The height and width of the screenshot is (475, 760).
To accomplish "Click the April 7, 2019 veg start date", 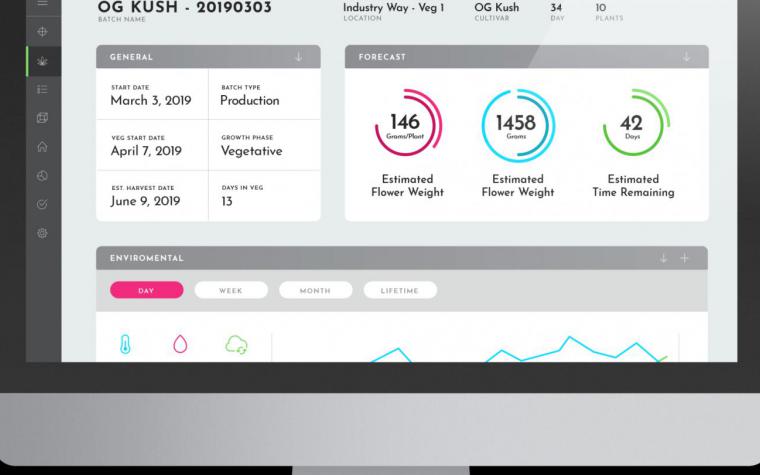I will [x=146, y=151].
